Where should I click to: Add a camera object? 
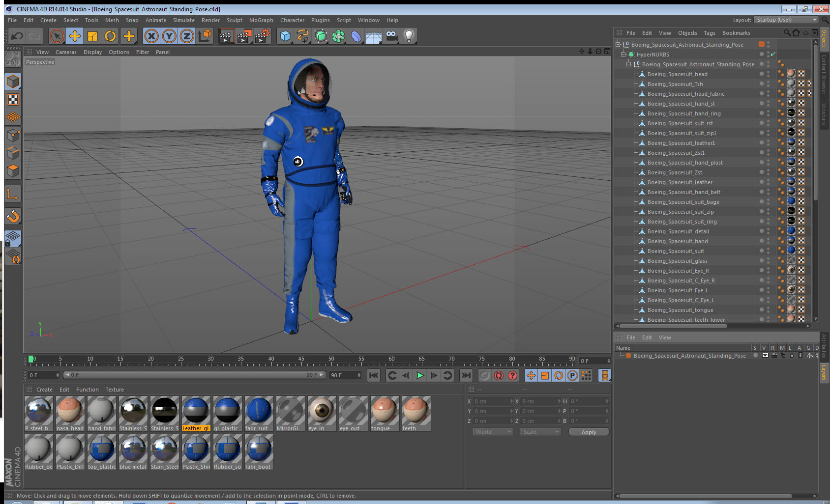click(x=391, y=36)
